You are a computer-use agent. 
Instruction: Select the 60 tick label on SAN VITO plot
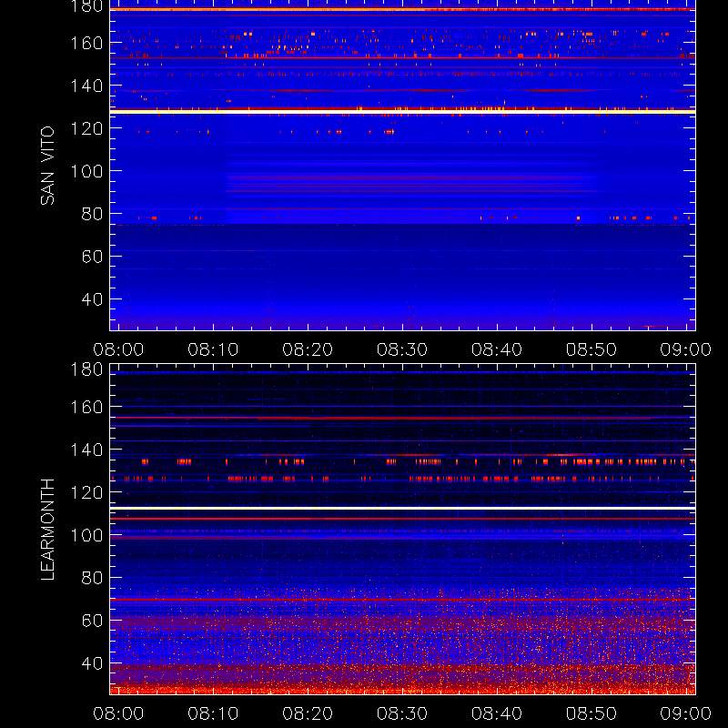[x=93, y=257]
